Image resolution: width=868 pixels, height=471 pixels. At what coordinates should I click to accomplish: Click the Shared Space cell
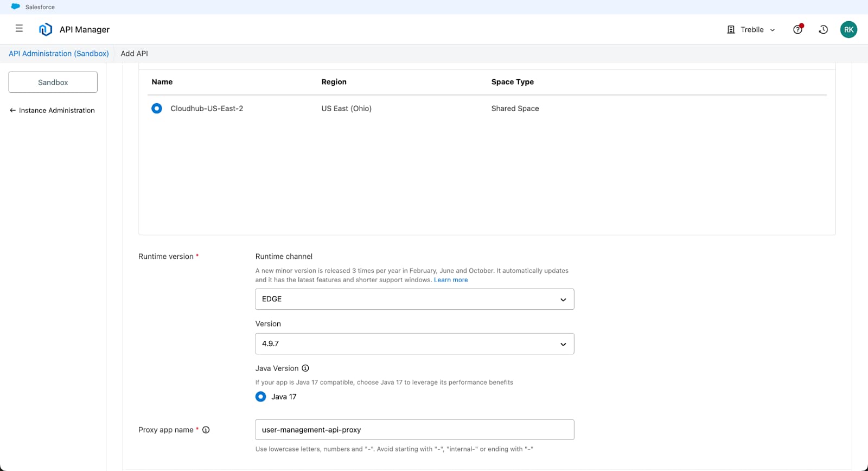pyautogui.click(x=515, y=109)
